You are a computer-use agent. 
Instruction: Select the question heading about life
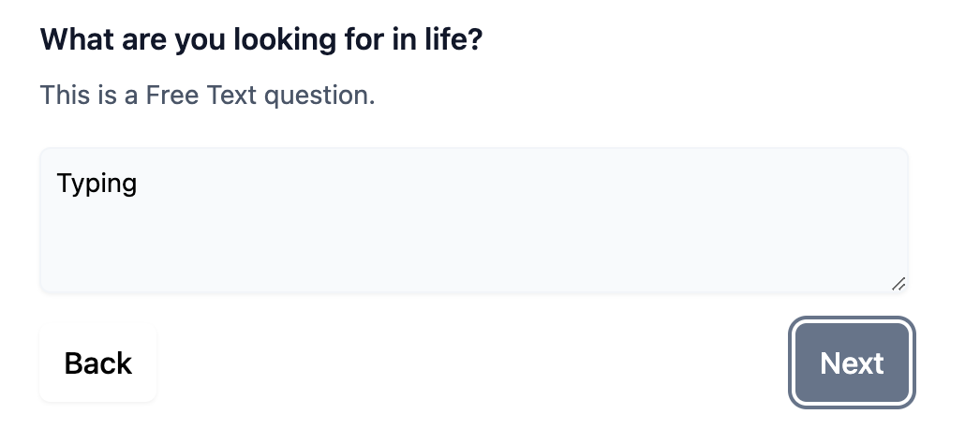click(261, 39)
